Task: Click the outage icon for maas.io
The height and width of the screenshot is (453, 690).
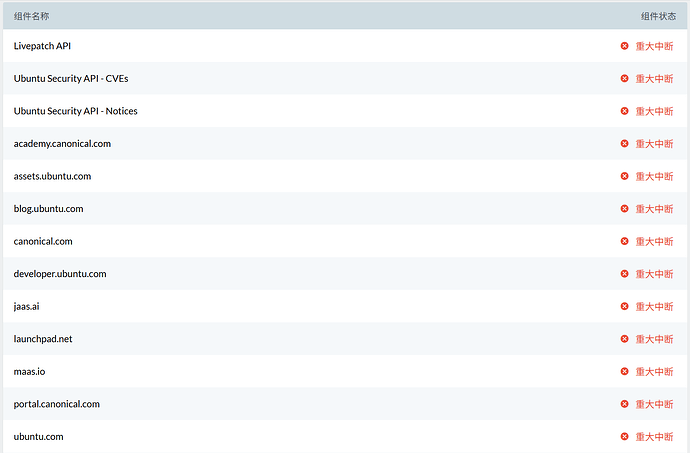Action: click(x=624, y=372)
